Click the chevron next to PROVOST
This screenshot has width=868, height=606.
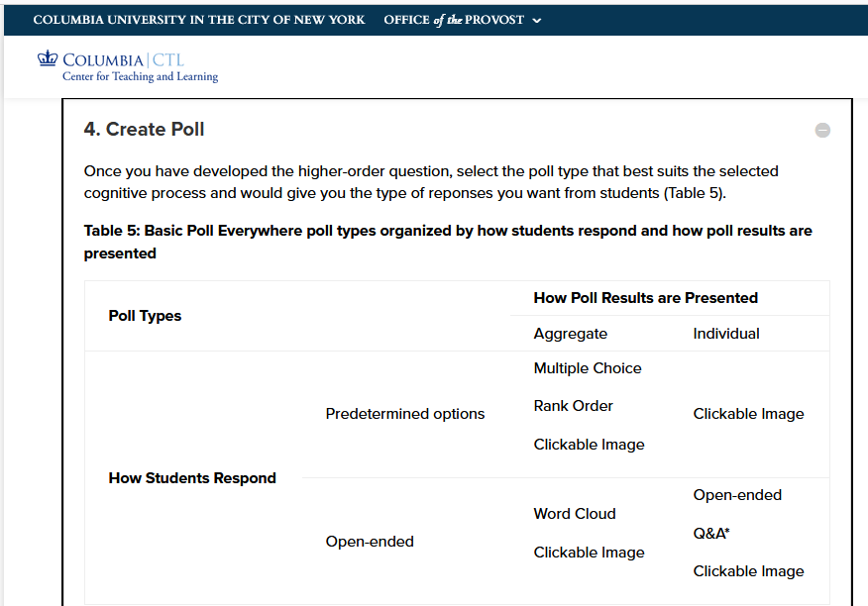[535, 19]
